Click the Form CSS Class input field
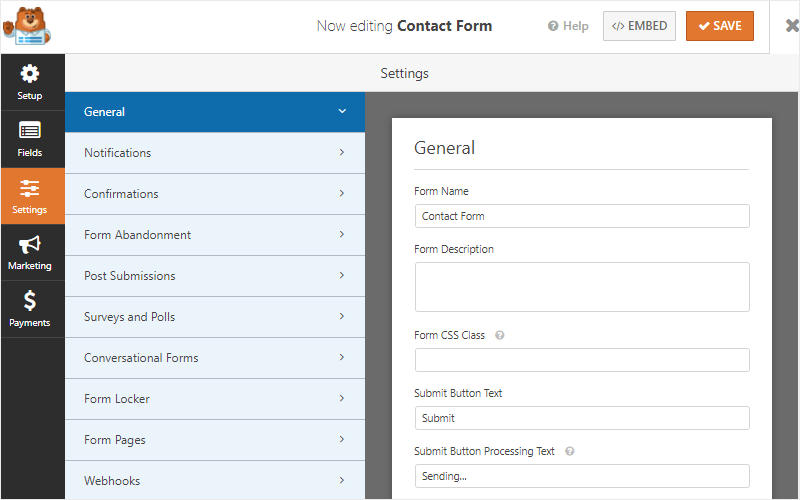 pos(582,360)
